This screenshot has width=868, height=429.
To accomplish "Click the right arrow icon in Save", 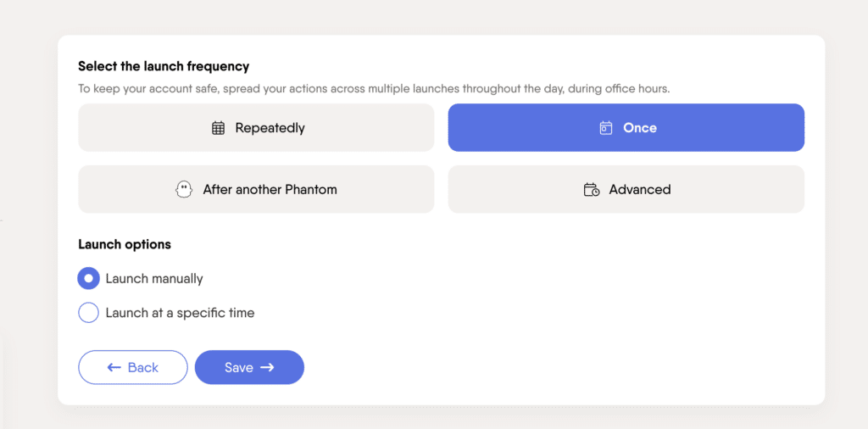I will (x=267, y=368).
